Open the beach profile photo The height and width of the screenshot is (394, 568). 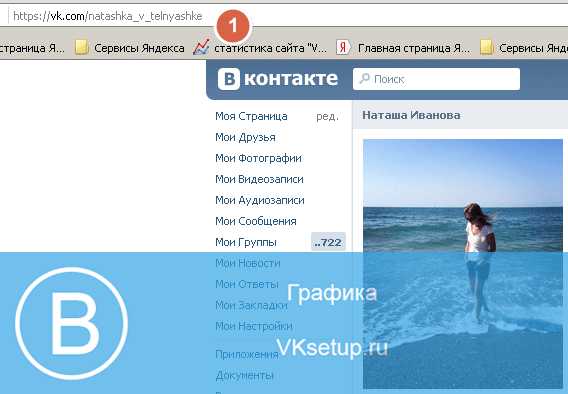pos(463,264)
